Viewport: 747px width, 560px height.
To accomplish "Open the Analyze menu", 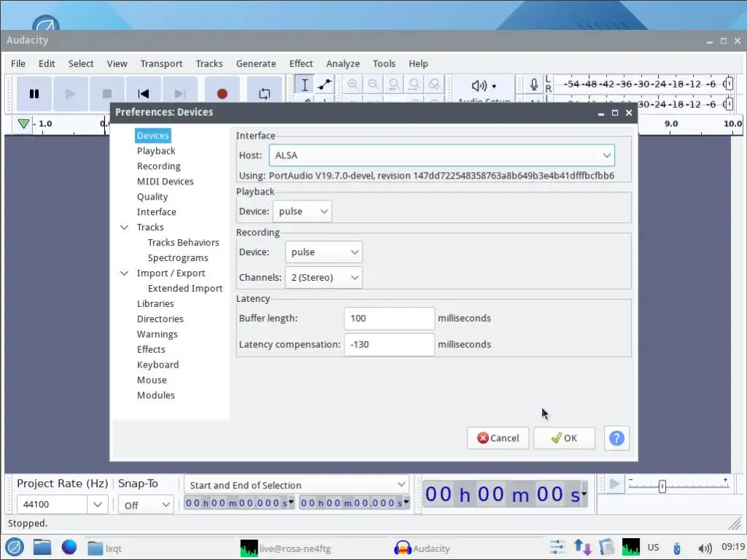I will pyautogui.click(x=343, y=64).
